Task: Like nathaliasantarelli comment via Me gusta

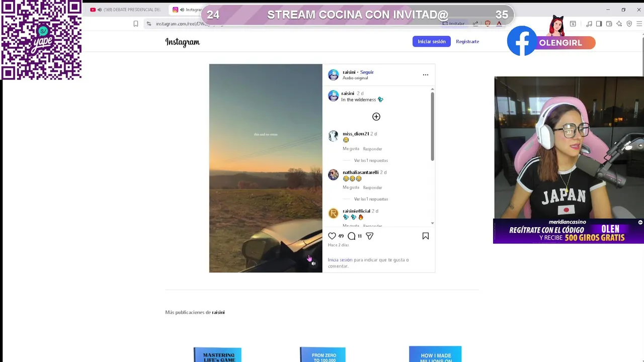Action: 351,188
